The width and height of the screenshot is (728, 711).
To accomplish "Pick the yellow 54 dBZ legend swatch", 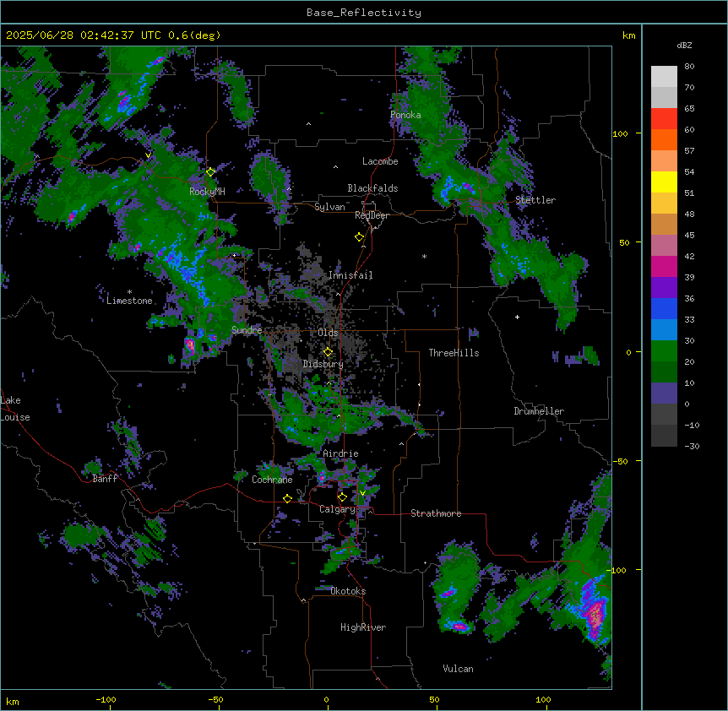I will pos(664,182).
